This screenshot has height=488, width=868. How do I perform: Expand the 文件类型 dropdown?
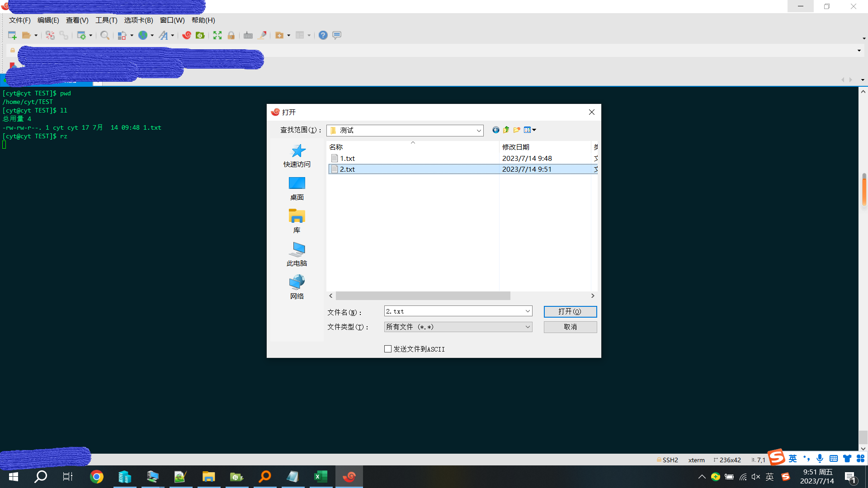point(528,327)
